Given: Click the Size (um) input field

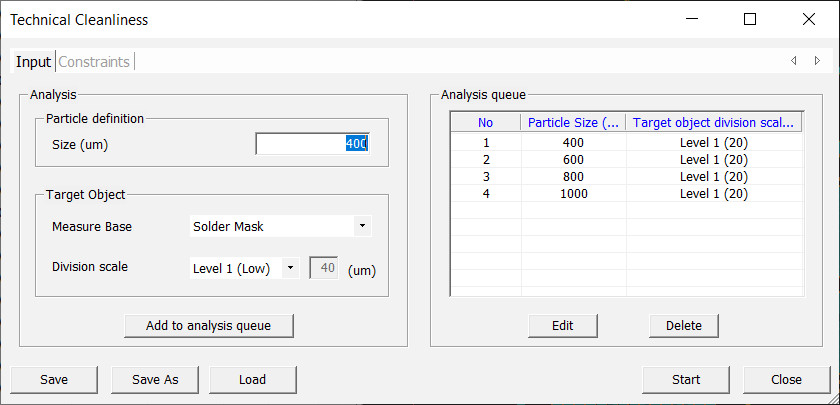Looking at the screenshot, I should point(312,144).
